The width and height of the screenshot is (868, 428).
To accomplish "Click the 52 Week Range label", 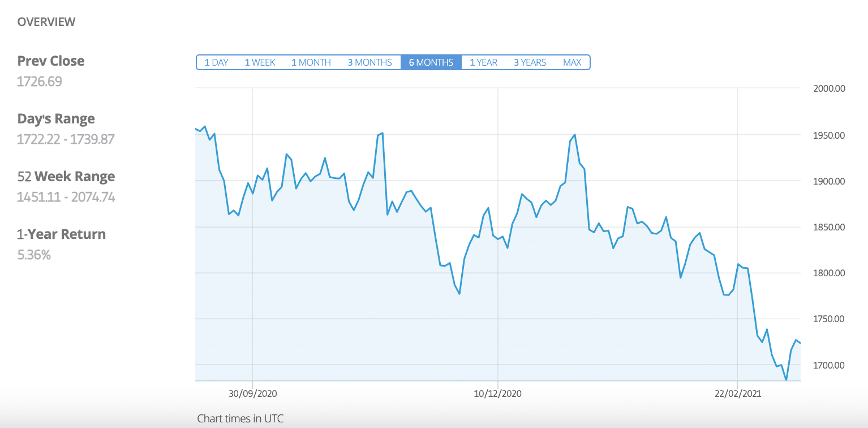I will [66, 177].
